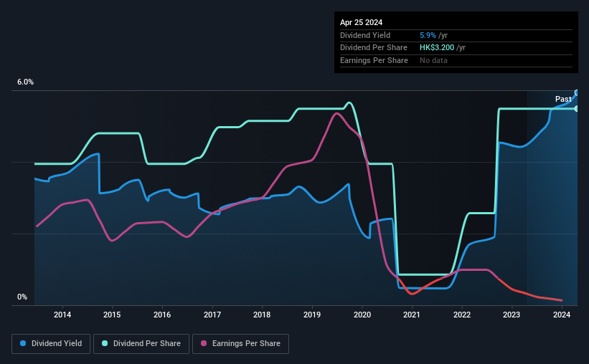Click the pink Earnings Per Share legend dot
Image resolution: width=589 pixels, height=364 pixels.
[x=204, y=343]
